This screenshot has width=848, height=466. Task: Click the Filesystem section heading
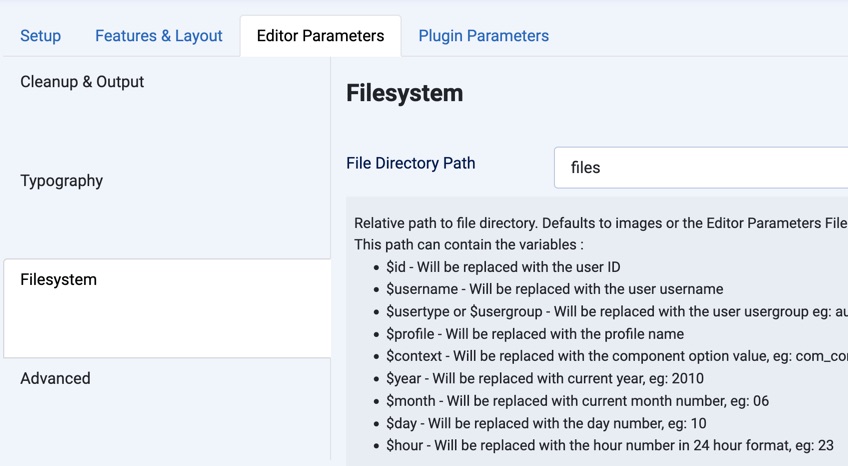(x=404, y=93)
